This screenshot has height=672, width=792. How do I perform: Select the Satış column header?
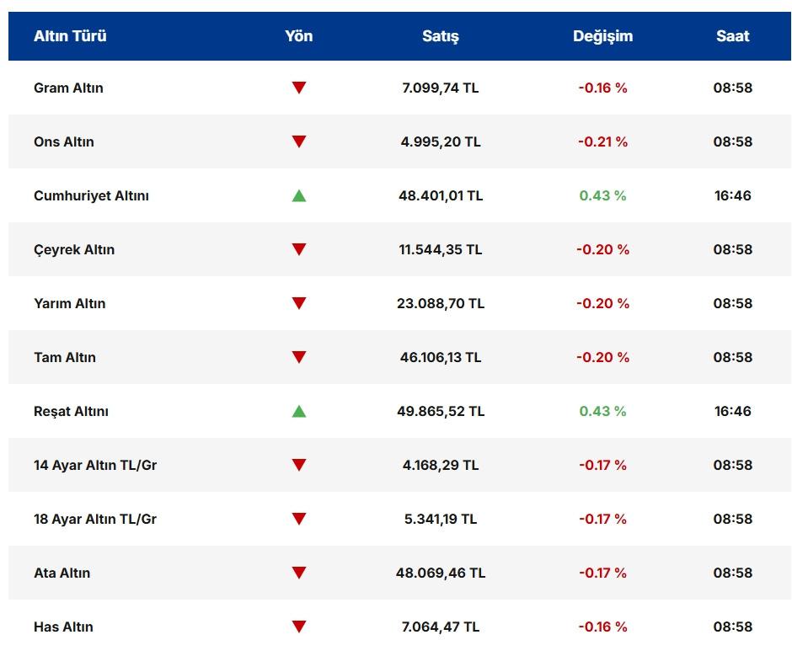tap(440, 36)
